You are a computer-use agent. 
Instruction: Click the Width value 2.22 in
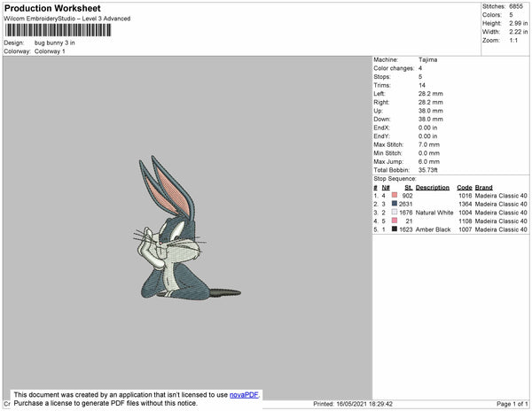pyautogui.click(x=518, y=32)
